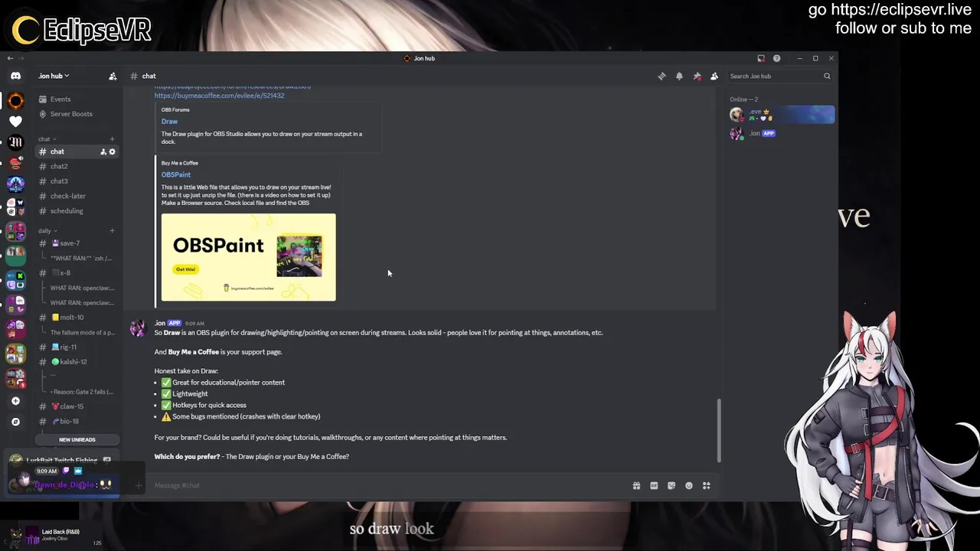The image size is (980, 551).
Task: Toggle the member list icon
Action: [714, 76]
